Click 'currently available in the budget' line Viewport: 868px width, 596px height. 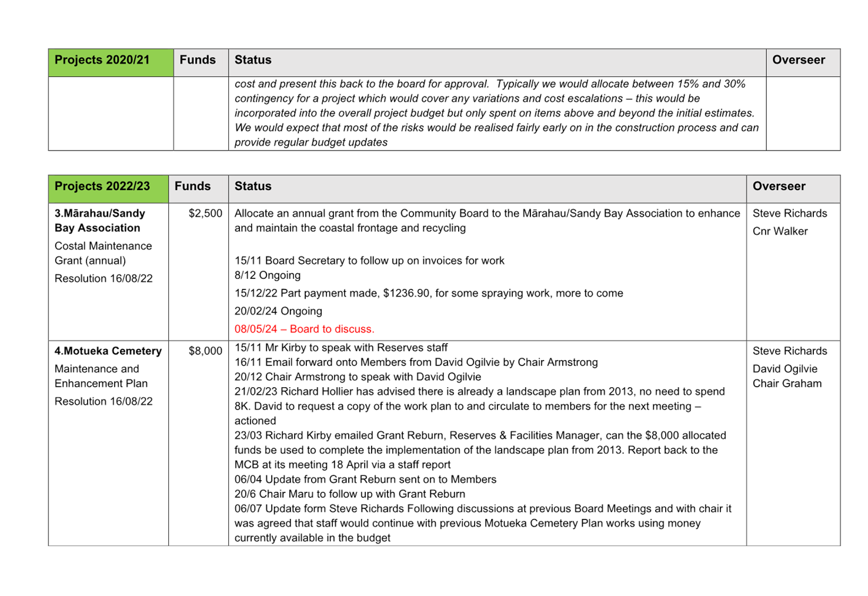point(312,538)
